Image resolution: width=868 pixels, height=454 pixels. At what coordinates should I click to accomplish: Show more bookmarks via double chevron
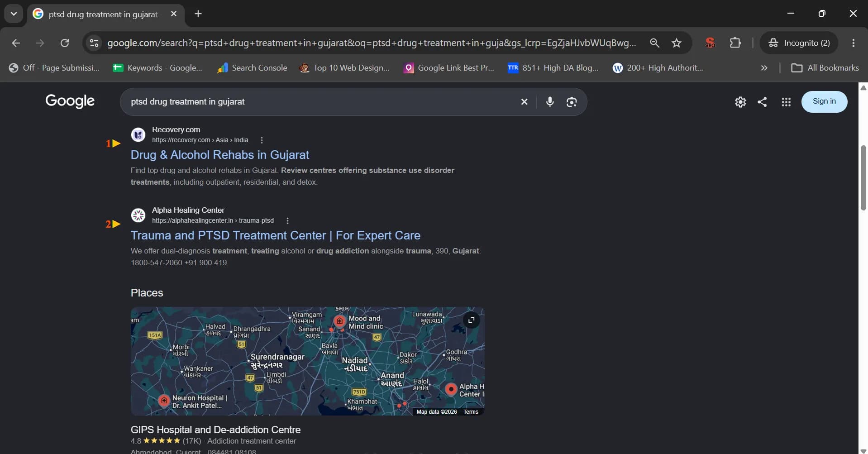(x=764, y=68)
